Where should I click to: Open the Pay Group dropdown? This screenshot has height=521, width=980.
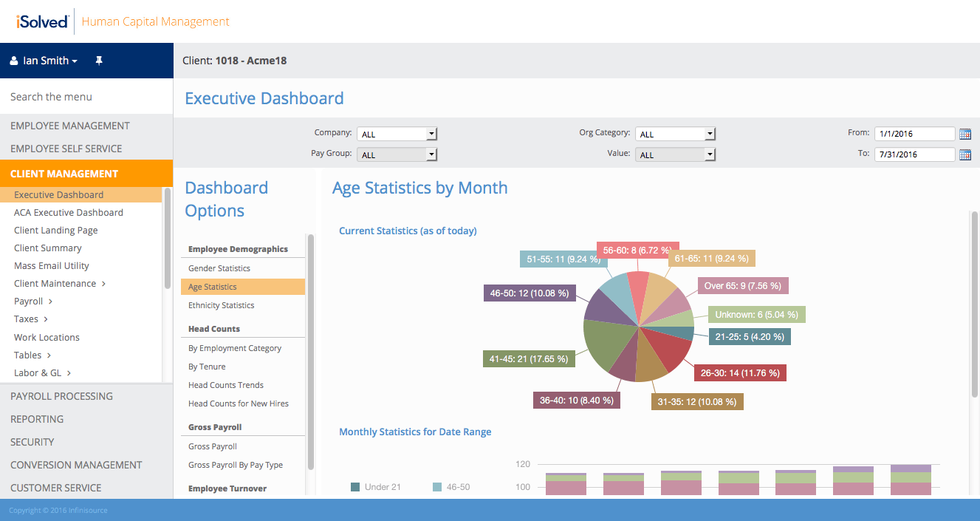click(397, 154)
